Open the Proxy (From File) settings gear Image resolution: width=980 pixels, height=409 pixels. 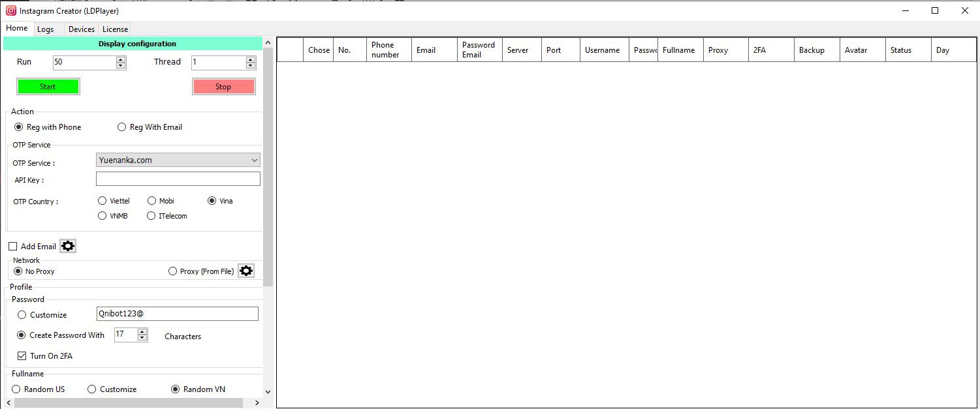pyautogui.click(x=245, y=271)
